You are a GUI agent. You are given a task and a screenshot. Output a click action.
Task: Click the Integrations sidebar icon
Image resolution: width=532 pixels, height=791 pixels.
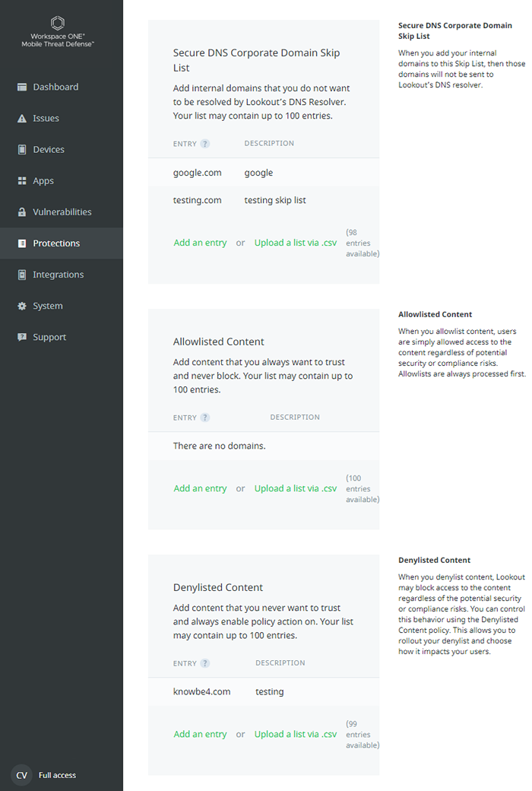(22, 275)
